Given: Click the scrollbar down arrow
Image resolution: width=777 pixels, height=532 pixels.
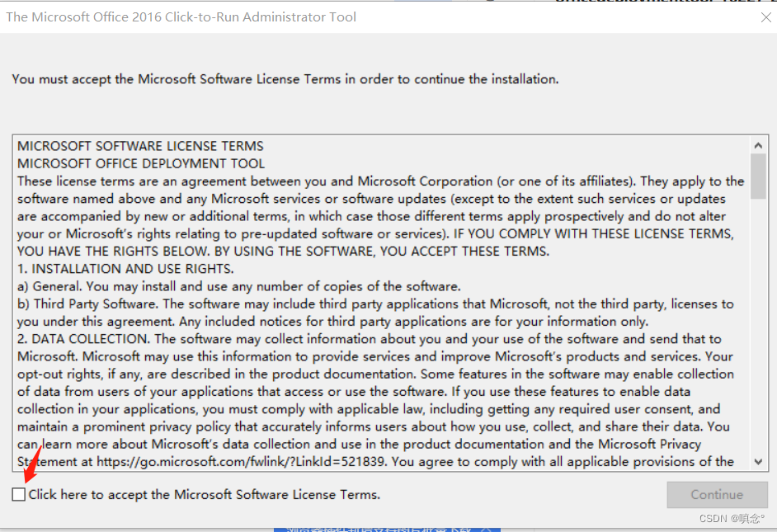Looking at the screenshot, I should (x=758, y=462).
